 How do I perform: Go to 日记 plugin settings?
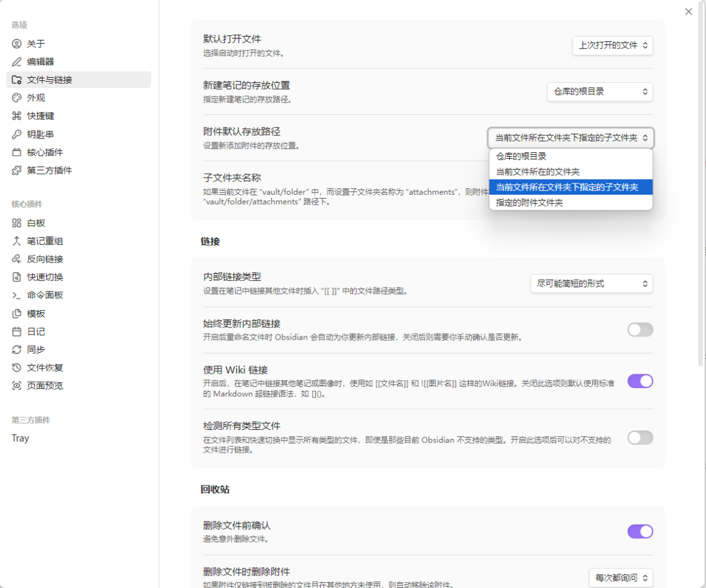[x=36, y=332]
